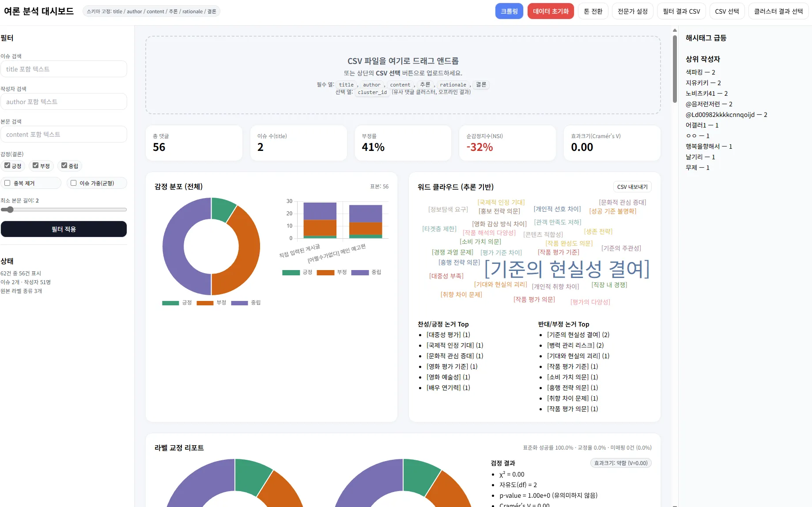Image resolution: width=812 pixels, height=507 pixels.
Task: Click the red 데이터 초기화 button
Action: coord(551,11)
